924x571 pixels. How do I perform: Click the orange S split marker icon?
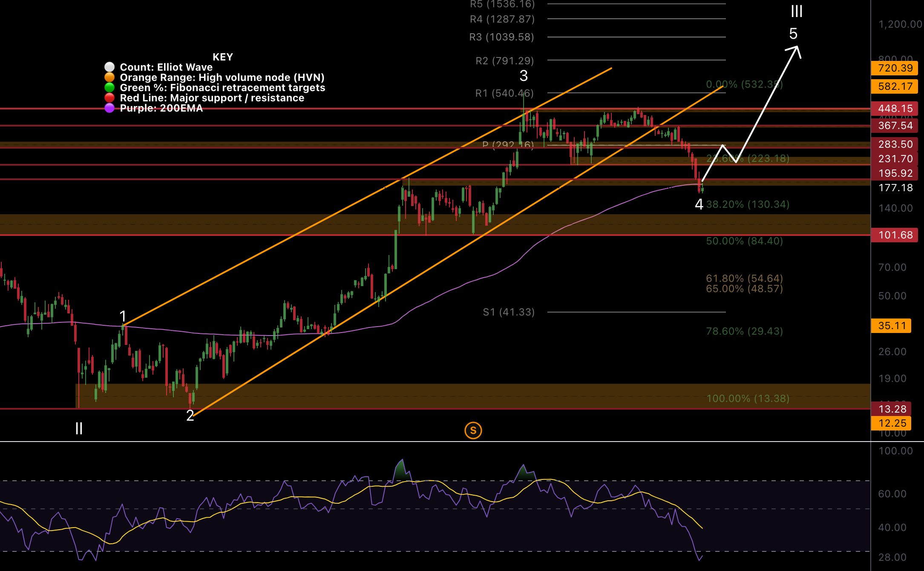pyautogui.click(x=473, y=430)
